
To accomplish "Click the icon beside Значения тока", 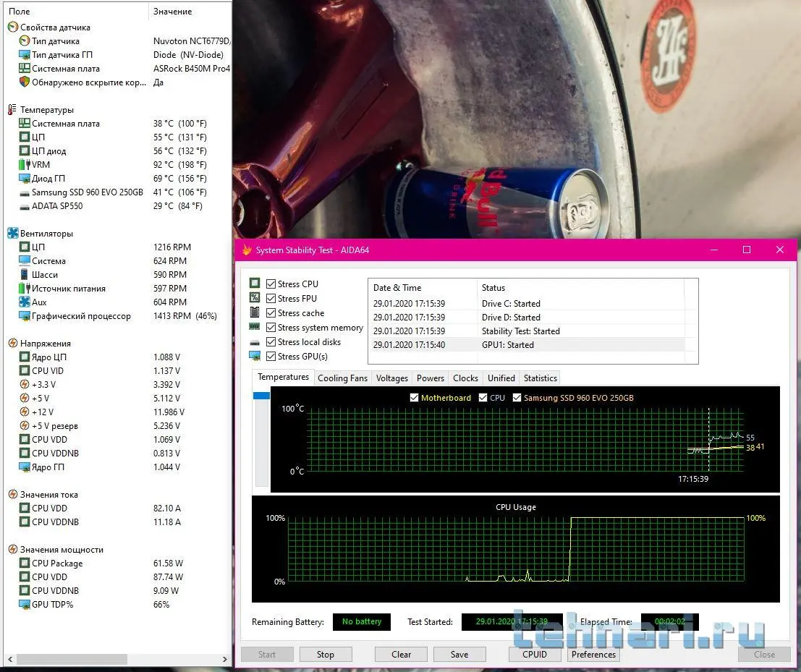I will [12, 495].
